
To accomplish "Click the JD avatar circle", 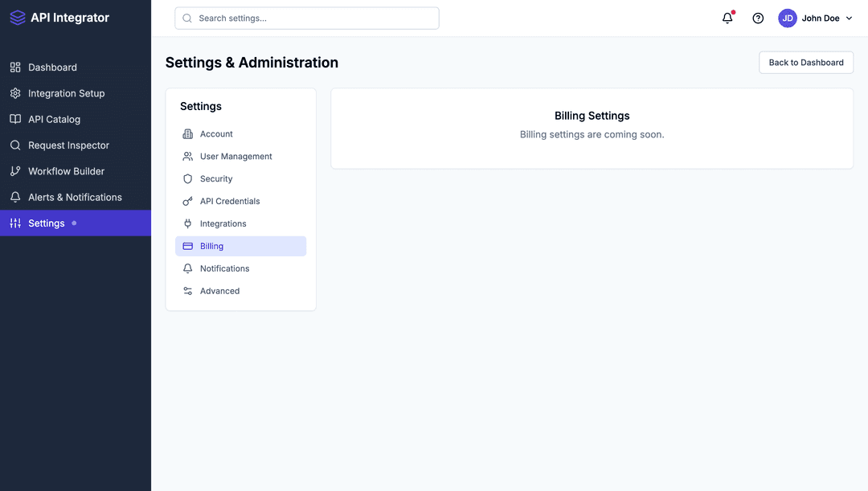I will (787, 18).
